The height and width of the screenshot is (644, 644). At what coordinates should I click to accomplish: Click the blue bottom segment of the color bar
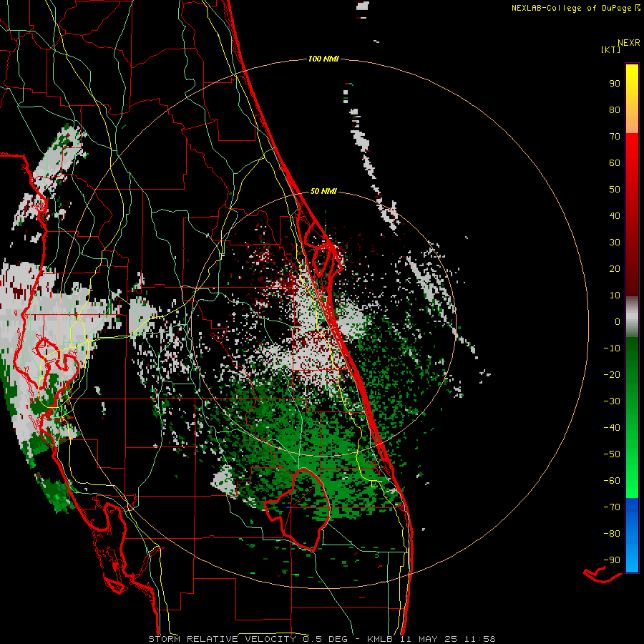point(632,535)
